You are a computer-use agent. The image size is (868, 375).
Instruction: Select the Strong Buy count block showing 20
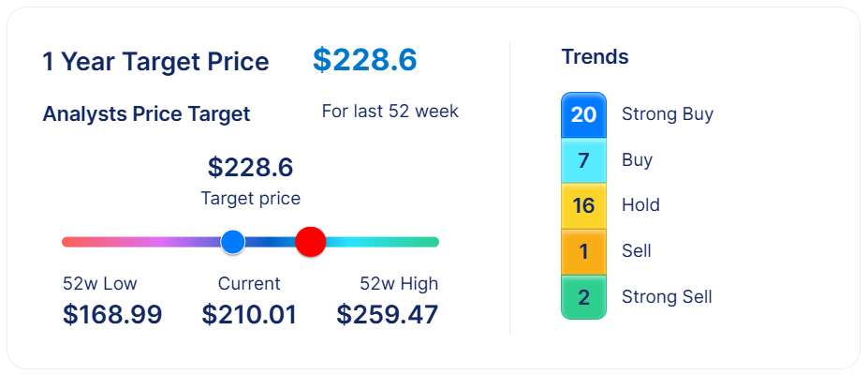583,114
